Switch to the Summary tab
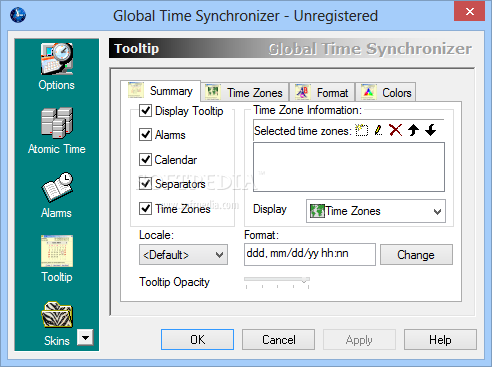492x367 pixels. tap(161, 91)
